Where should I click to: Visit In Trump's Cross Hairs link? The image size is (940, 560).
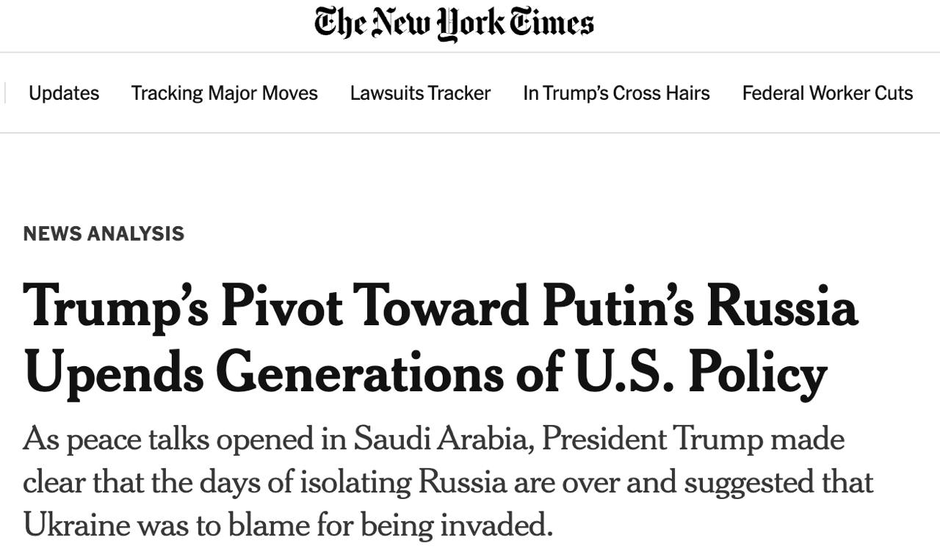click(x=616, y=93)
